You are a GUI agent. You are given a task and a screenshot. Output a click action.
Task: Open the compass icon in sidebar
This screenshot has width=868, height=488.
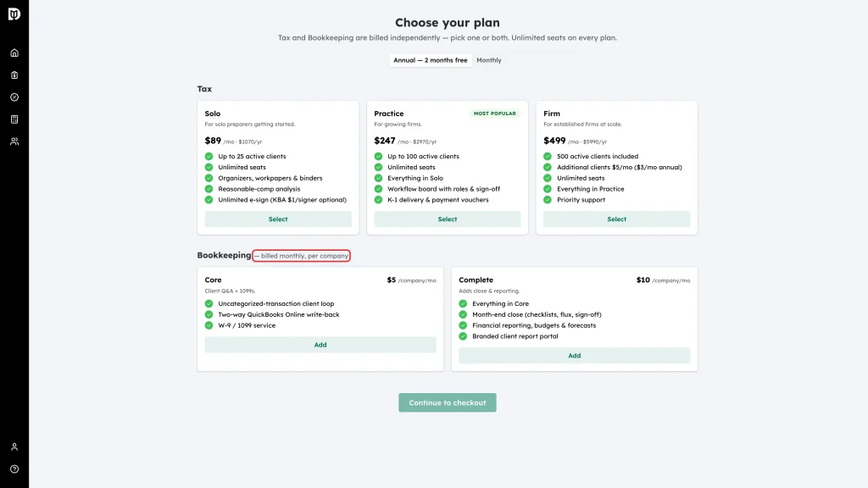(x=14, y=97)
